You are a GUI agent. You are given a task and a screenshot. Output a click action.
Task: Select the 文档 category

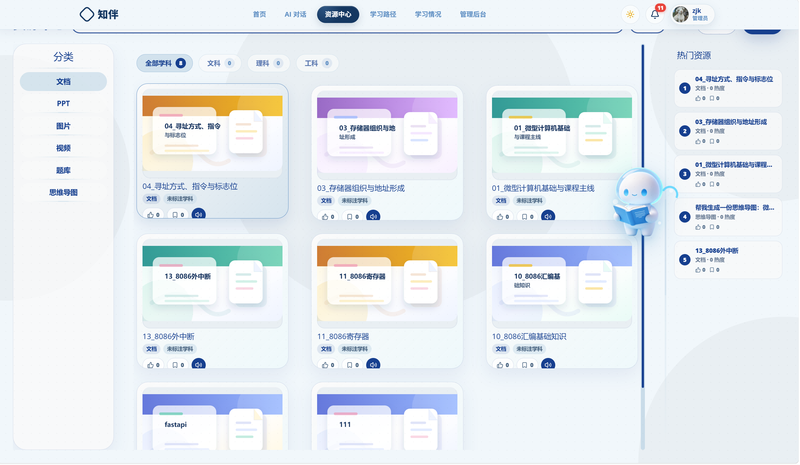(x=63, y=82)
